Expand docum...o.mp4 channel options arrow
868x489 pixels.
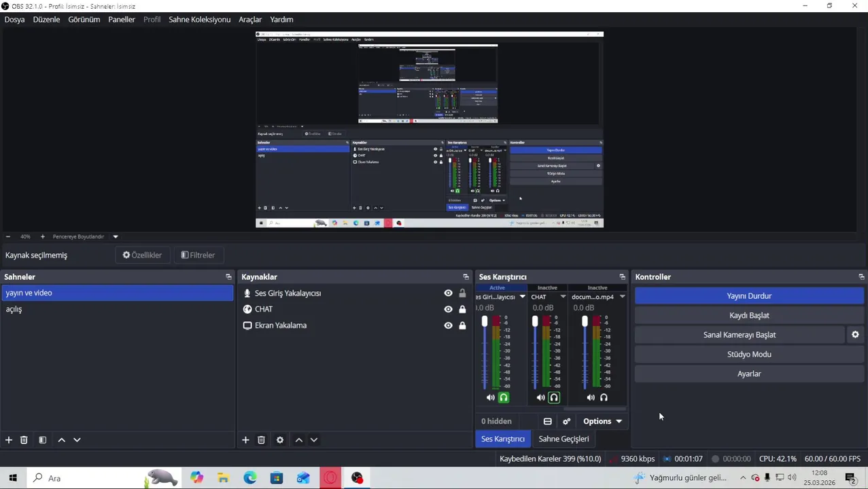pyautogui.click(x=621, y=297)
